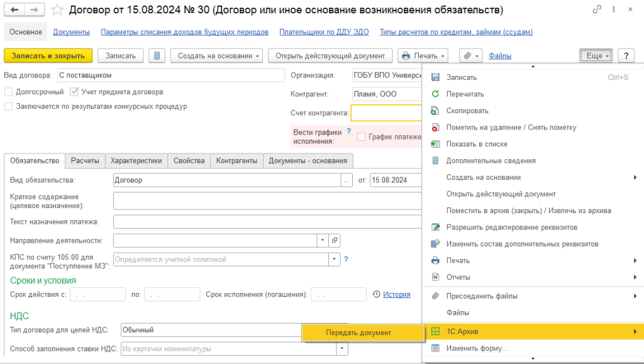Click the copy icon for Скопировать
This screenshot has width=644, height=364.
(435, 111)
